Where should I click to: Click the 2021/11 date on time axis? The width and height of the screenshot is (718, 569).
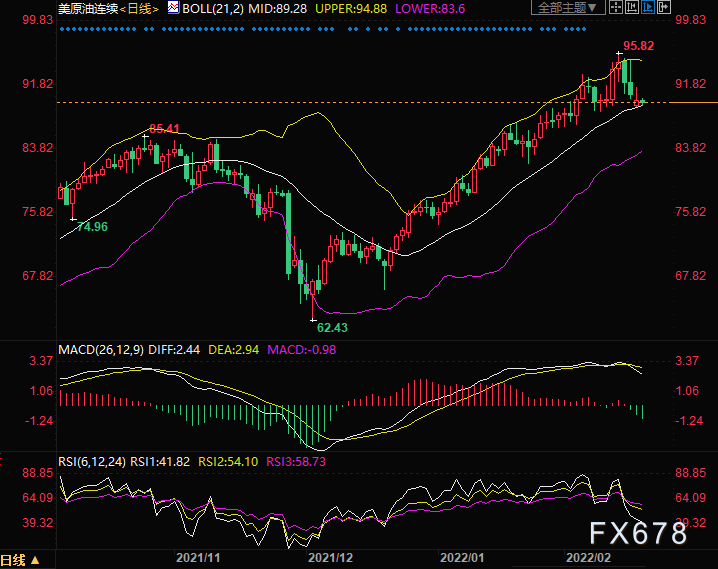point(198,558)
